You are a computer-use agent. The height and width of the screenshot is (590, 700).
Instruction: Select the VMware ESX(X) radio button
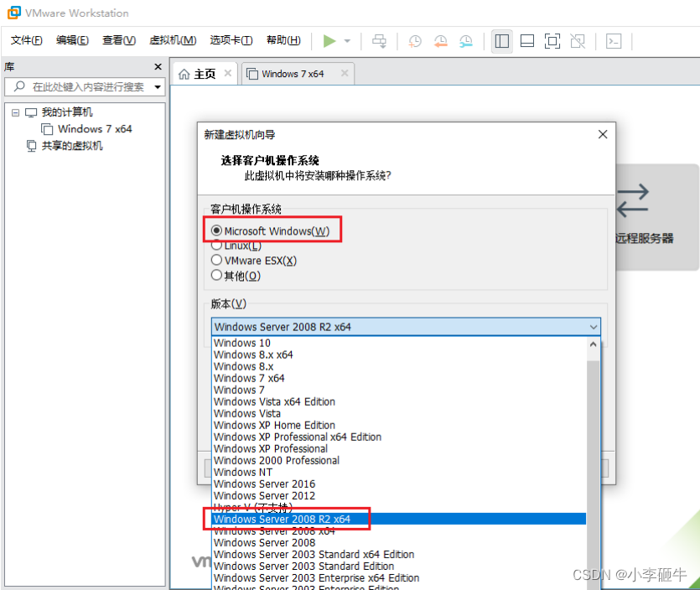216,260
